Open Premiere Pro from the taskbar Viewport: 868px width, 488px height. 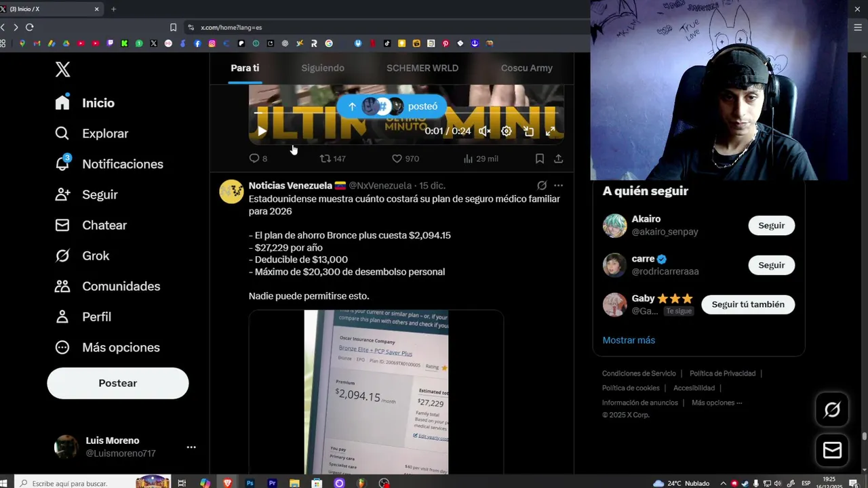(x=273, y=483)
